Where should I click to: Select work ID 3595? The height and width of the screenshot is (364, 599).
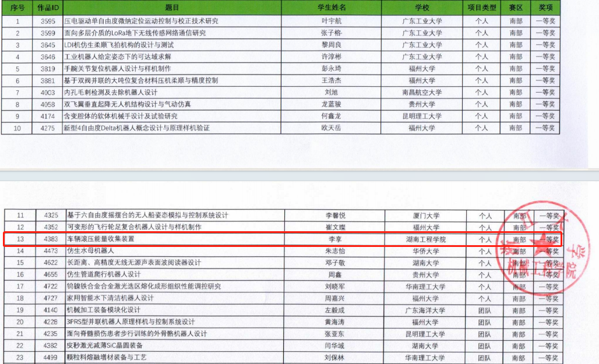pos(48,21)
